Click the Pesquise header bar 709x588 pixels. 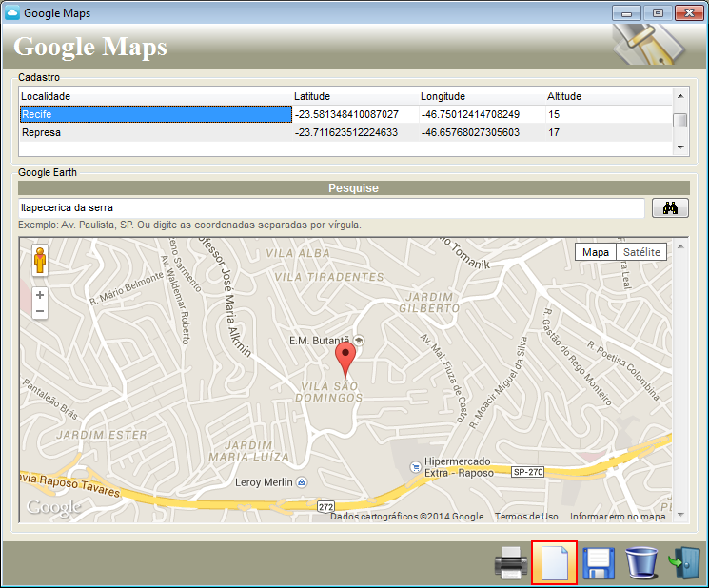click(354, 188)
